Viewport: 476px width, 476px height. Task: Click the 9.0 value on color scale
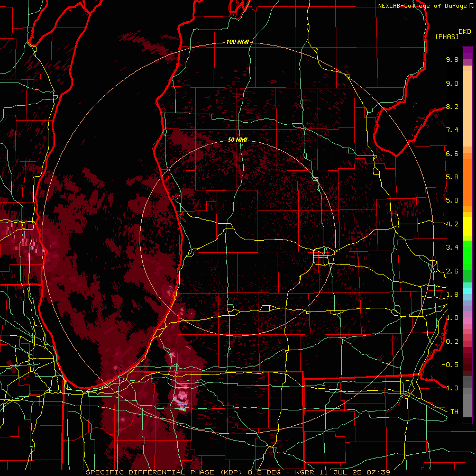pos(452,83)
